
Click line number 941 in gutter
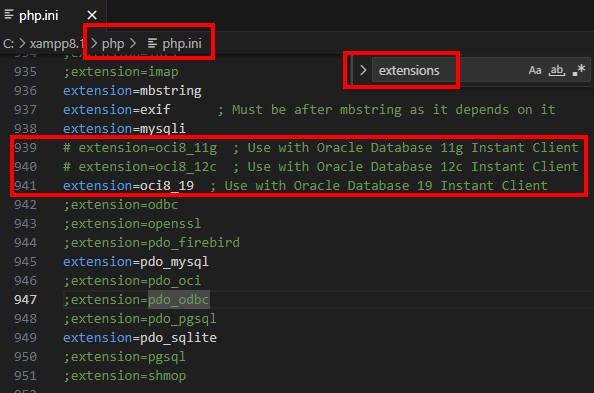point(25,186)
